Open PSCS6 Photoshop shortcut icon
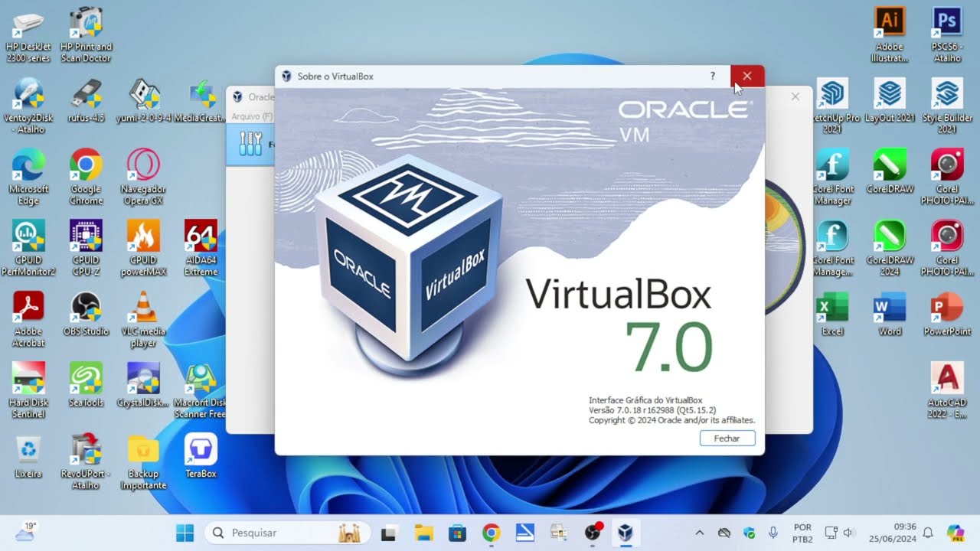 [947, 35]
